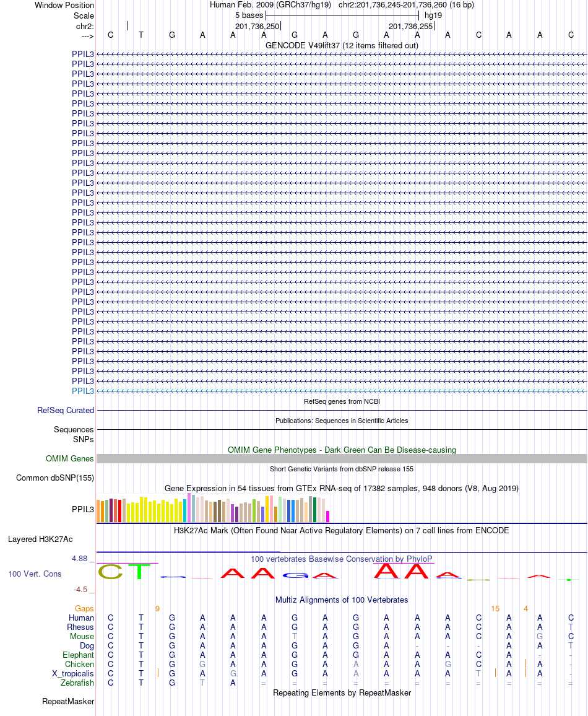Click the Human Feb. 2009 (GRCh37/hg19) assembly text
This screenshot has height=716, width=588.
pyautogui.click(x=271, y=4)
